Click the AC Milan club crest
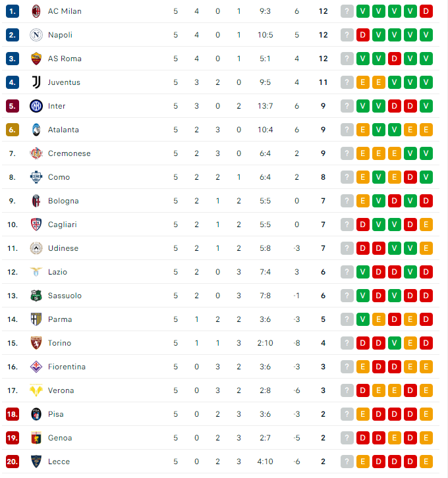448x478 pixels. point(36,11)
